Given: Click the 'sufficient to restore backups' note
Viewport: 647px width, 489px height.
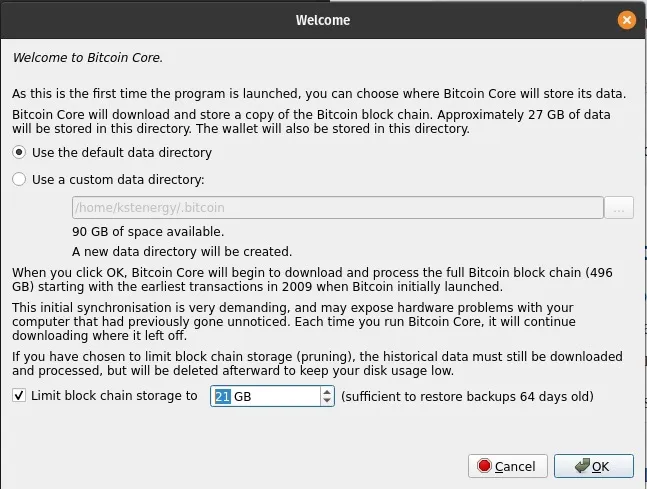Looking at the screenshot, I should (467, 396).
